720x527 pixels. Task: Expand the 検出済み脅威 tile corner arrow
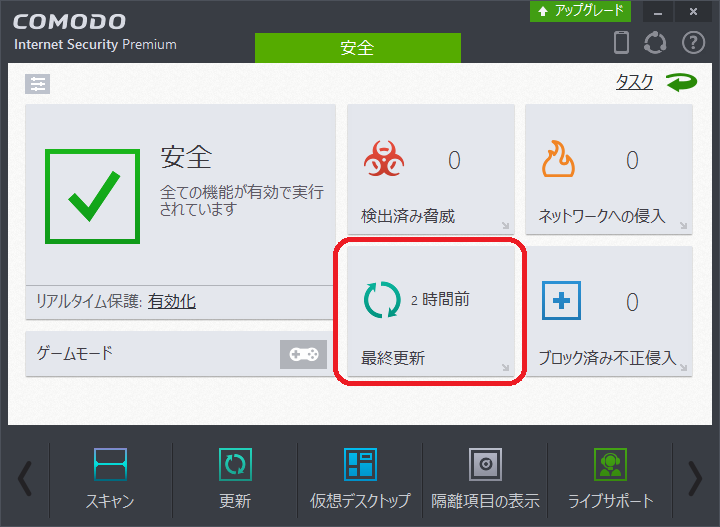tap(506, 225)
